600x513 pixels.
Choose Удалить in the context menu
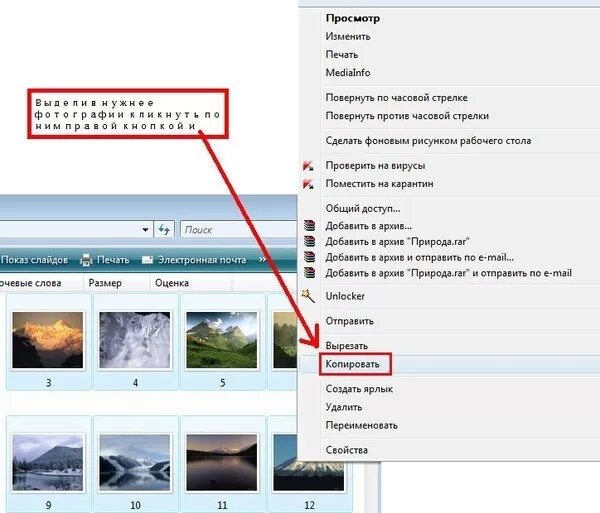click(344, 407)
